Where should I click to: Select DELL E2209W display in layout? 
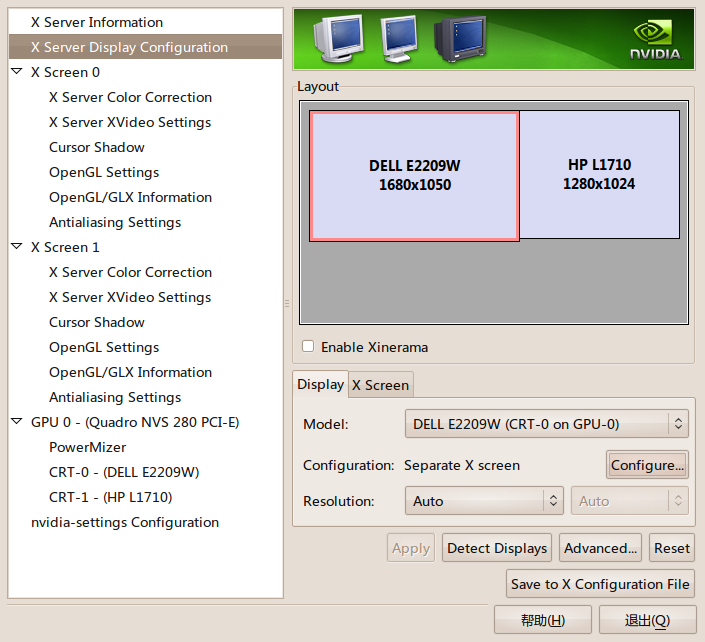[415, 176]
